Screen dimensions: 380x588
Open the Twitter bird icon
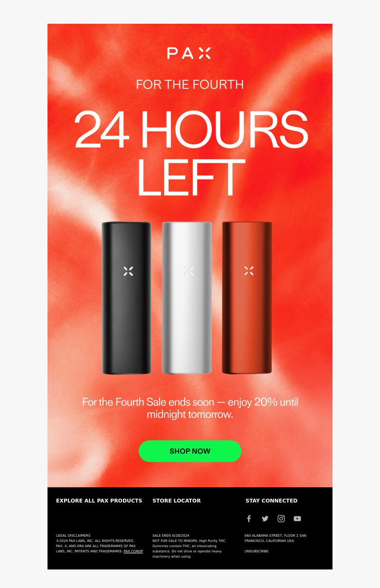click(x=265, y=519)
